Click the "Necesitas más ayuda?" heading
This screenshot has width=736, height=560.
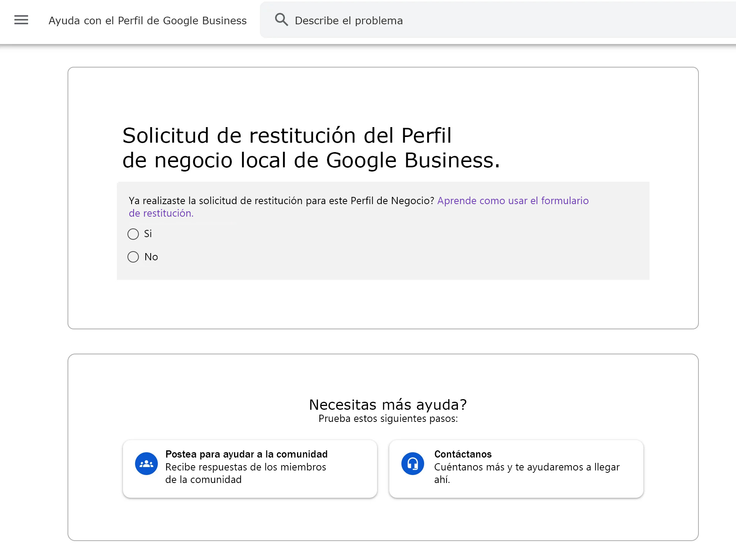(388, 405)
